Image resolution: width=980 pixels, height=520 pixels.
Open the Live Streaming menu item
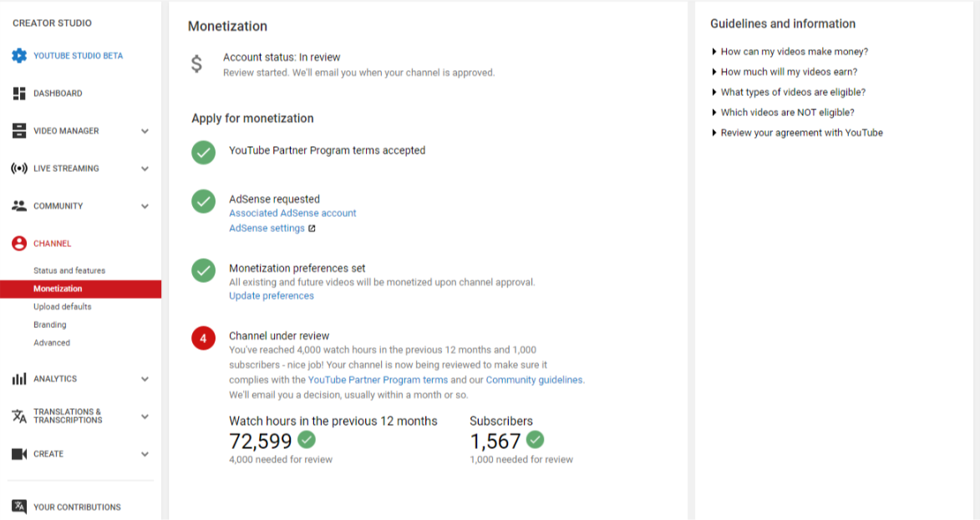point(66,169)
